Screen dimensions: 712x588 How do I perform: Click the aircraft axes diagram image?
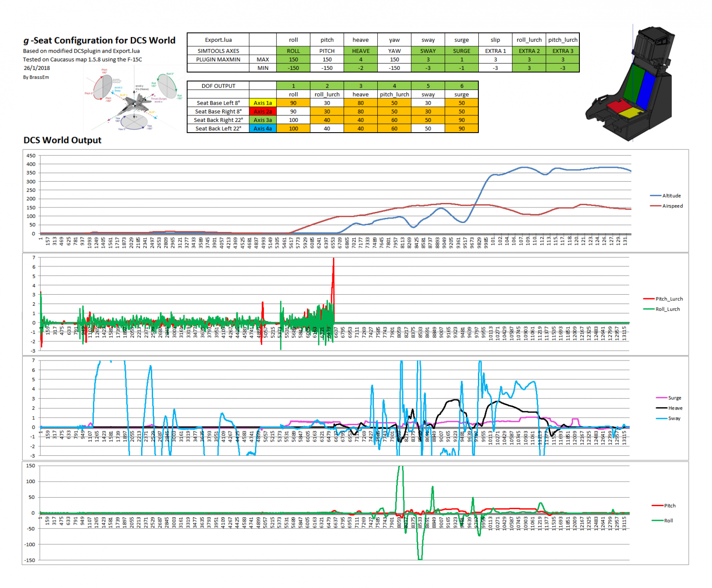click(x=133, y=98)
